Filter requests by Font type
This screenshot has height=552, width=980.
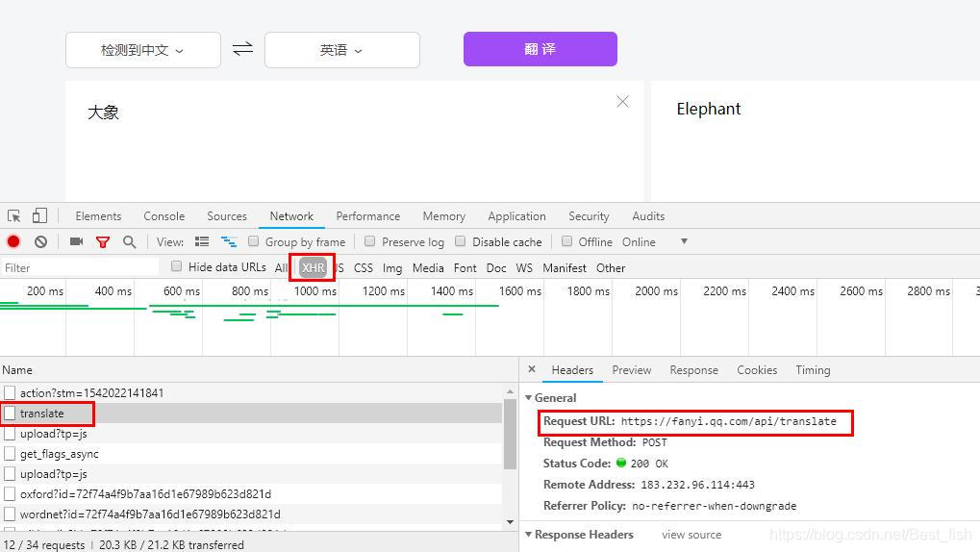click(x=465, y=268)
